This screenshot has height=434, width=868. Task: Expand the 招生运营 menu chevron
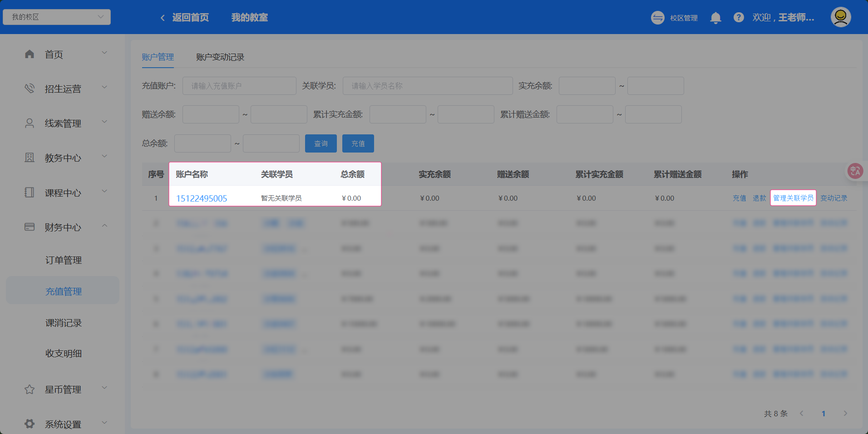click(x=104, y=87)
